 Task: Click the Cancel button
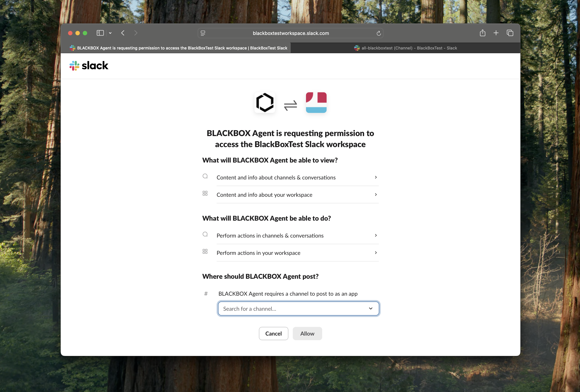273,334
